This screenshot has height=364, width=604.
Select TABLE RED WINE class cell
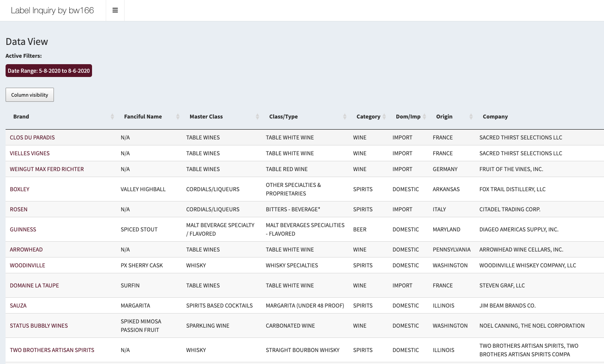(x=287, y=169)
